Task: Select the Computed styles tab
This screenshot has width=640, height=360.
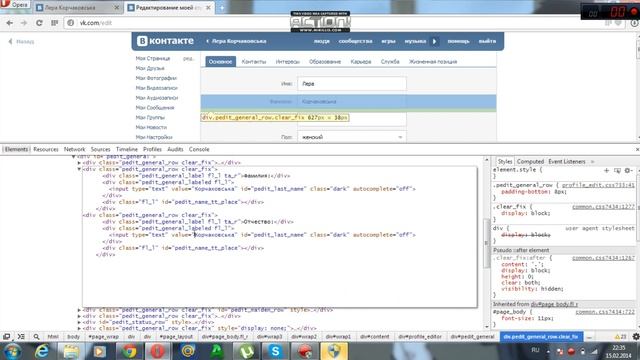Action: click(x=530, y=162)
